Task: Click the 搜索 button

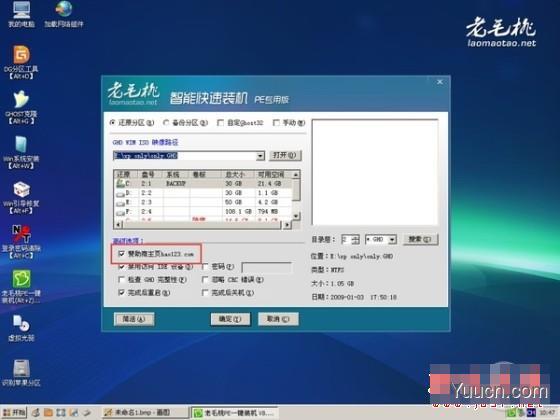Action: [420, 239]
